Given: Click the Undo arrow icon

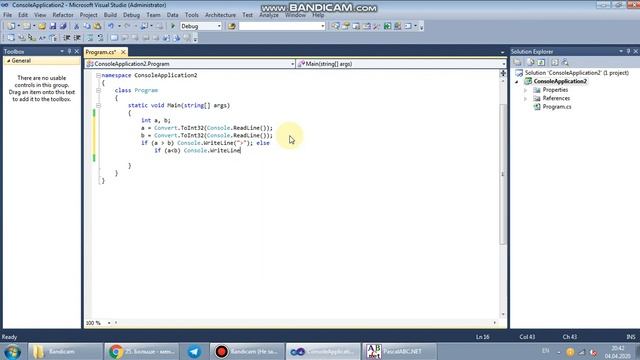Looking at the screenshot, I should (111, 26).
